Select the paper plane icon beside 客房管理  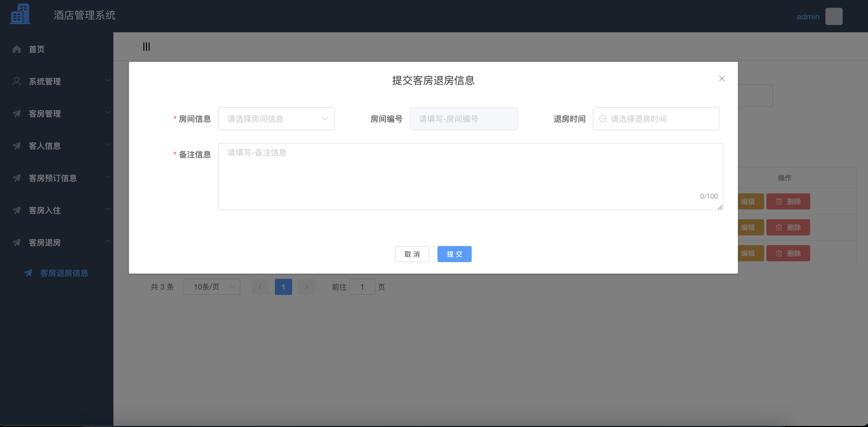click(x=16, y=113)
